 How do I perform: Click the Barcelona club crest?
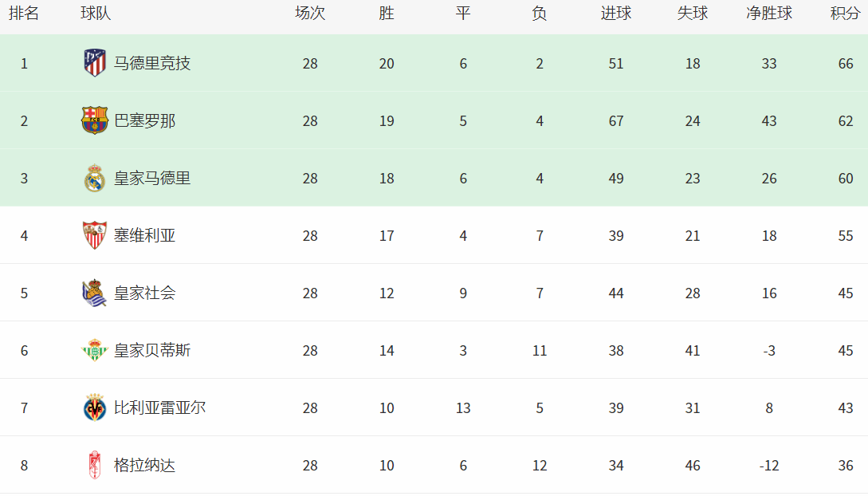[x=95, y=120]
